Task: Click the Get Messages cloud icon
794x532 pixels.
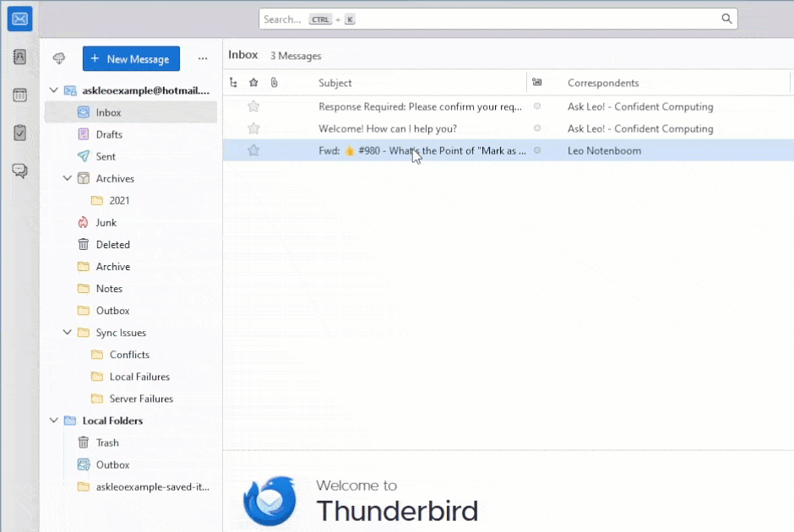Action: [59, 59]
